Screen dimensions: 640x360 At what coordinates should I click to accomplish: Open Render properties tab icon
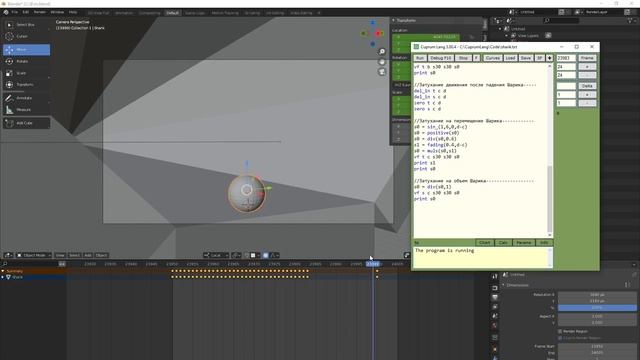495,287
